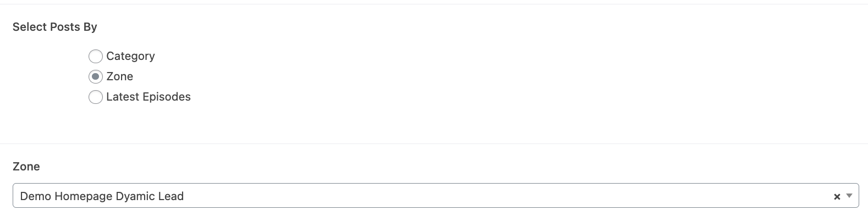The width and height of the screenshot is (868, 221).
Task: Enable the Latest Episodes radio button
Action: tap(96, 97)
